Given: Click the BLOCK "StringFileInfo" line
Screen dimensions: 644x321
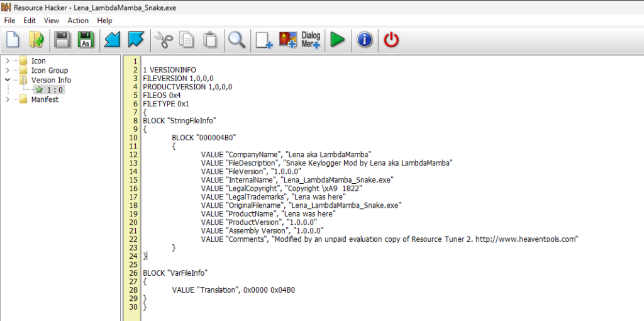Looking at the screenshot, I should coord(179,120).
